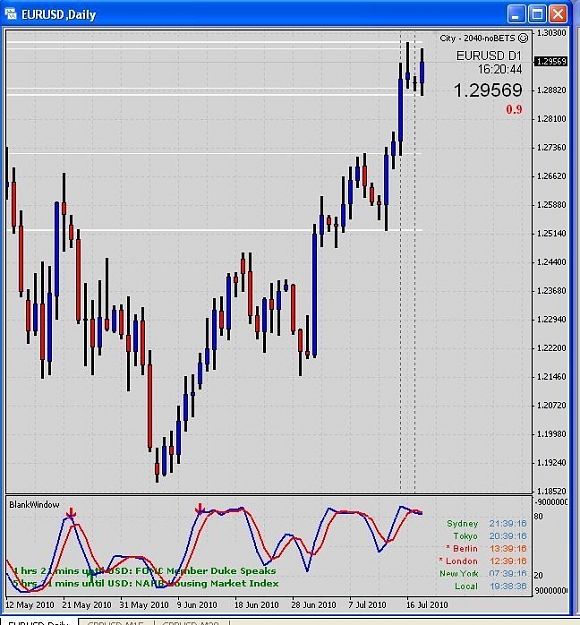Image resolution: width=580 pixels, height=625 pixels.
Task: Click the 'EURUSD D1' symbol label
Action: (489, 55)
